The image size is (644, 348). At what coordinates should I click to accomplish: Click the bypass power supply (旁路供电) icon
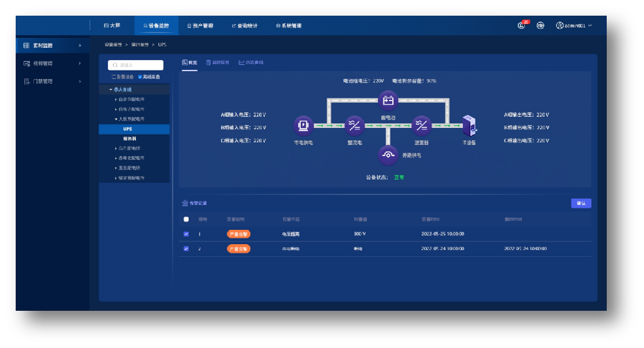click(388, 154)
